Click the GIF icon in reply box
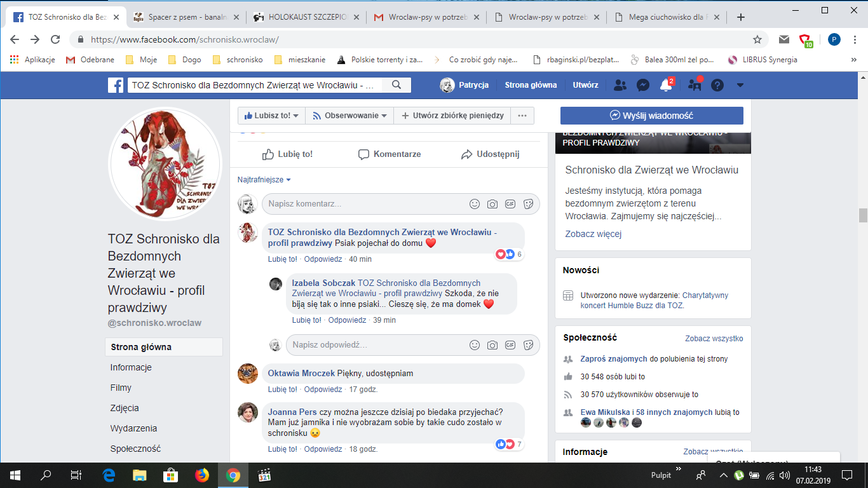This screenshot has height=488, width=868. 510,345
